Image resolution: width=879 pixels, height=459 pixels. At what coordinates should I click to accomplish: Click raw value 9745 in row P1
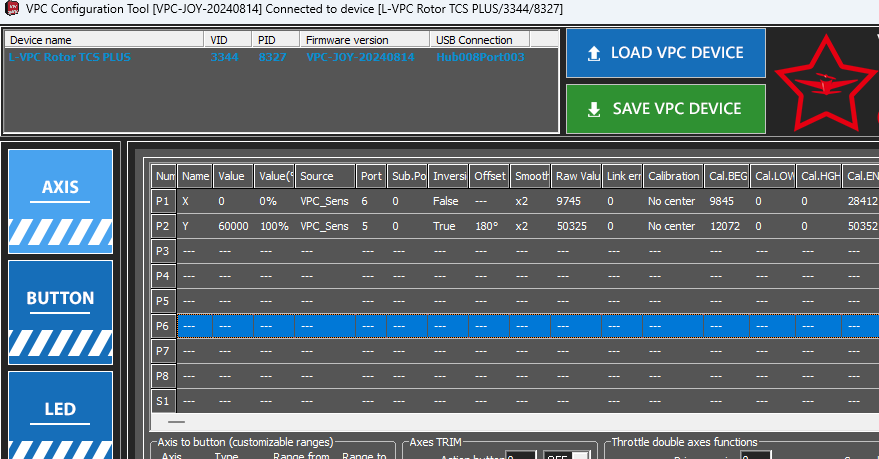pos(569,201)
